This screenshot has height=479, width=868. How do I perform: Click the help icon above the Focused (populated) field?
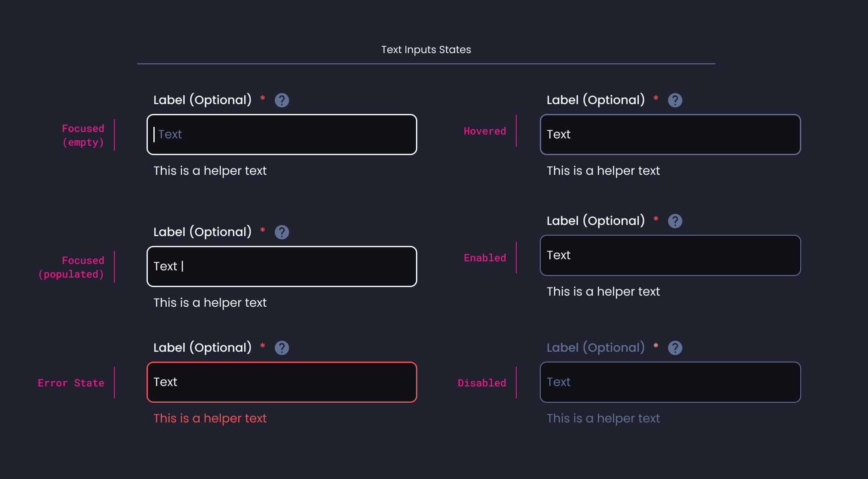coord(282,232)
